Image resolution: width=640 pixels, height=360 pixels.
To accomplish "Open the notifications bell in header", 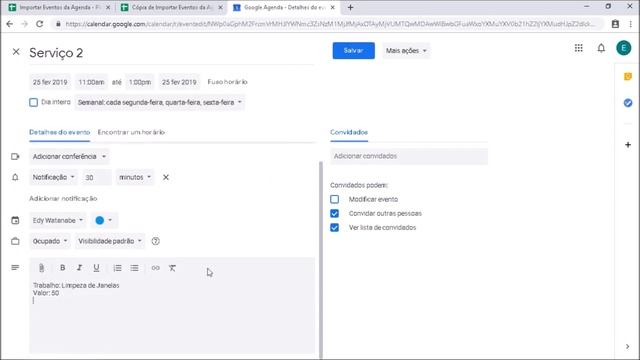I will tap(601, 48).
